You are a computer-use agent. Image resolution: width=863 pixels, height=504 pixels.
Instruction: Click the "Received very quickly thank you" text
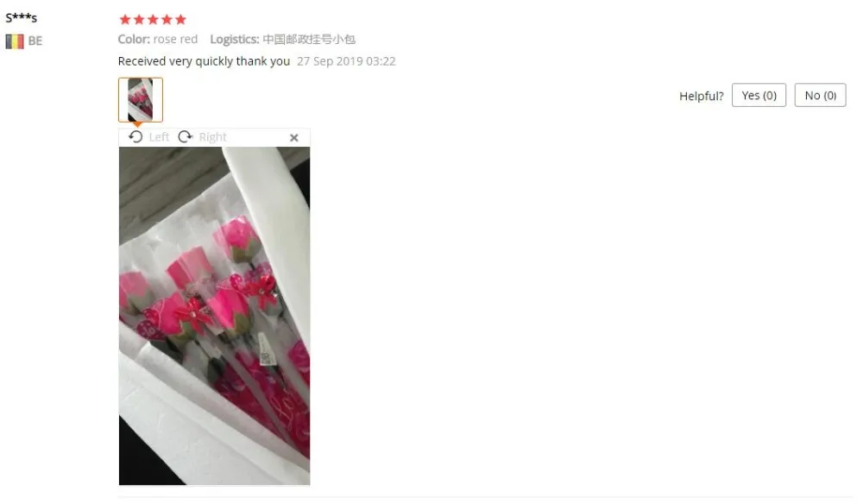point(204,61)
